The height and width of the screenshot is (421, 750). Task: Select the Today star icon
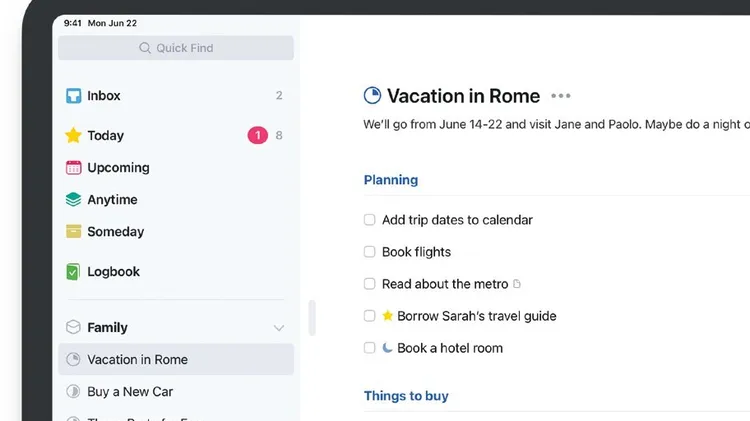click(73, 135)
